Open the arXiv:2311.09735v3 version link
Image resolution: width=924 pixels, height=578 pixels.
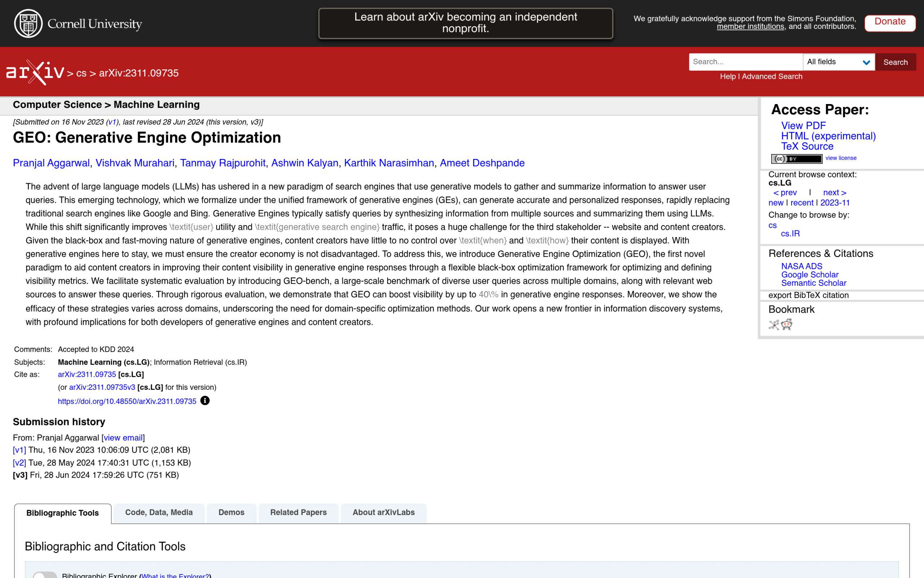point(102,388)
